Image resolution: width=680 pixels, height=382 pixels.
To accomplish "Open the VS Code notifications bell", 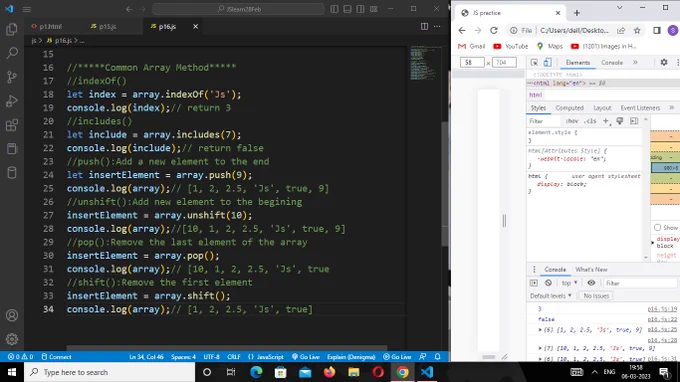I will [438, 357].
